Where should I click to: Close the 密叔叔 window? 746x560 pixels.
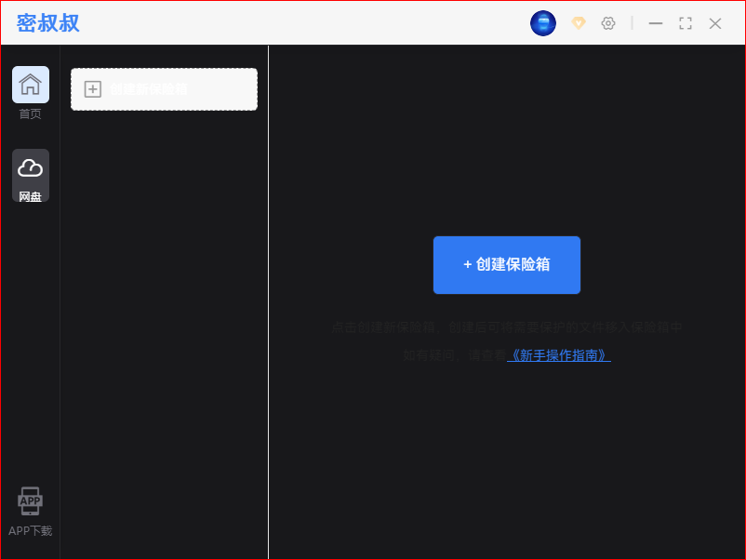[x=715, y=23]
